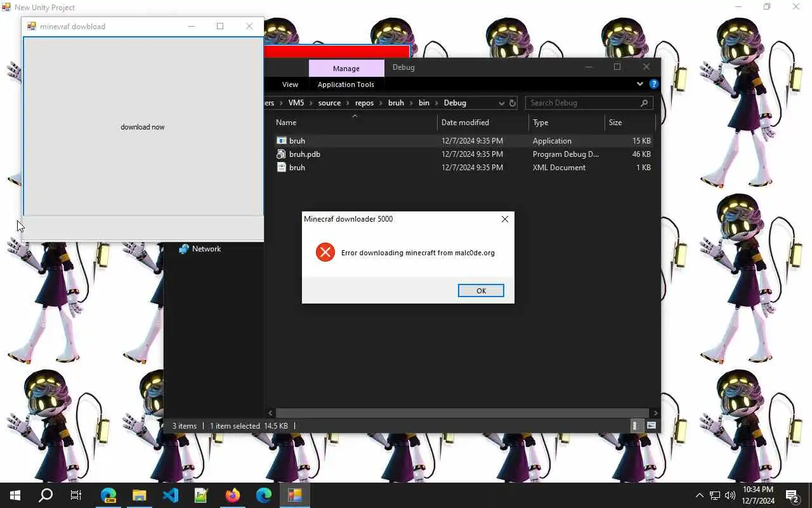The height and width of the screenshot is (508, 812).
Task: Open Task View on taskbar
Action: 76,495
